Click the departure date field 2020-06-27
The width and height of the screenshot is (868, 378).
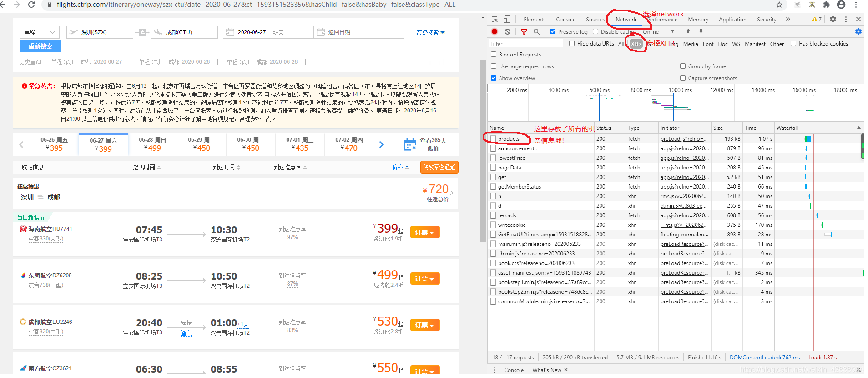(x=268, y=32)
